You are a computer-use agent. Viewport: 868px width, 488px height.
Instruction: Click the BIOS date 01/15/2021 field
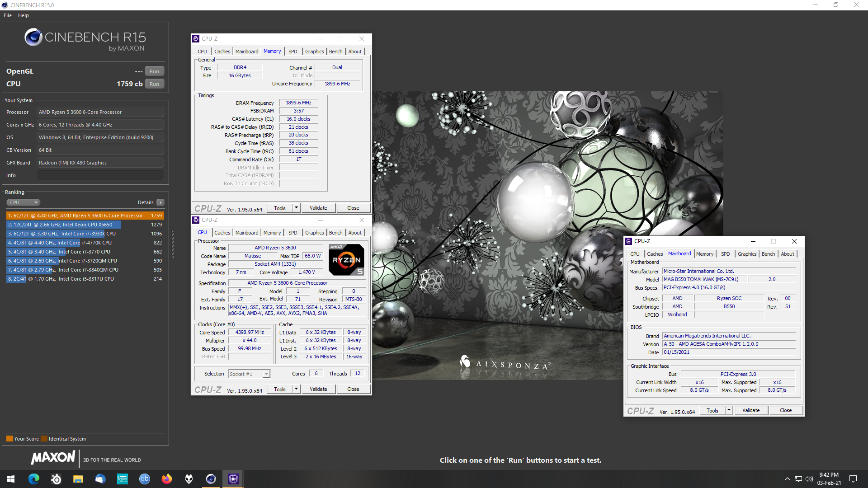coord(729,352)
